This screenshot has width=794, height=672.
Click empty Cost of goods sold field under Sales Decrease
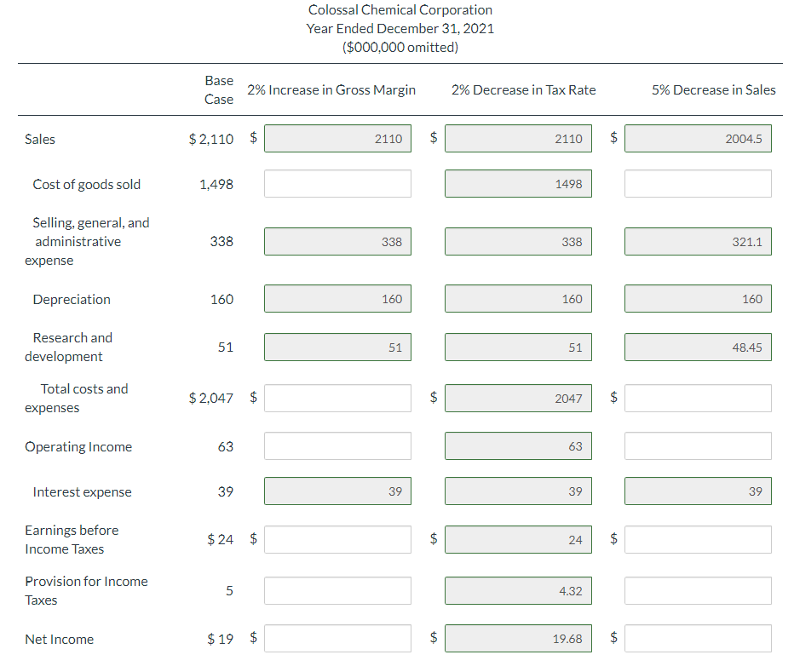tap(698, 184)
